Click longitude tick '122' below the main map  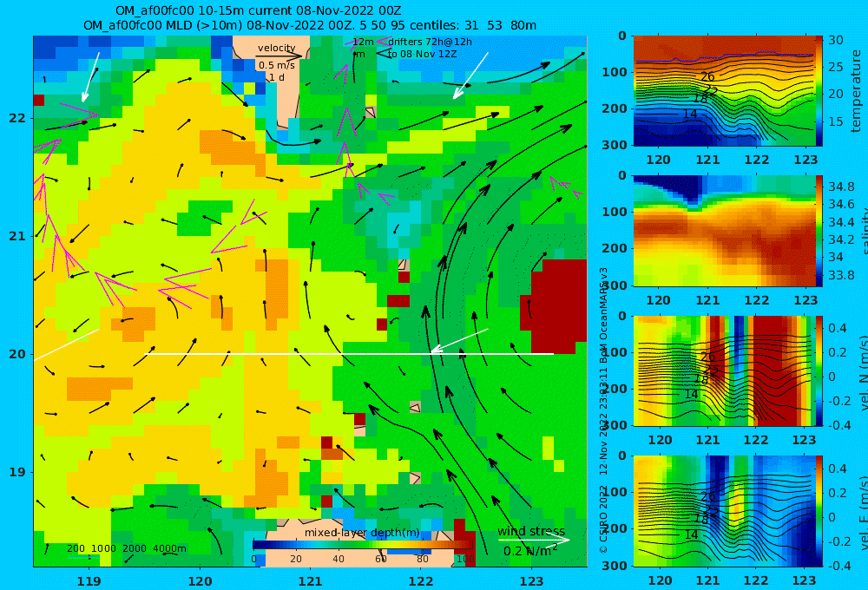[421, 581]
